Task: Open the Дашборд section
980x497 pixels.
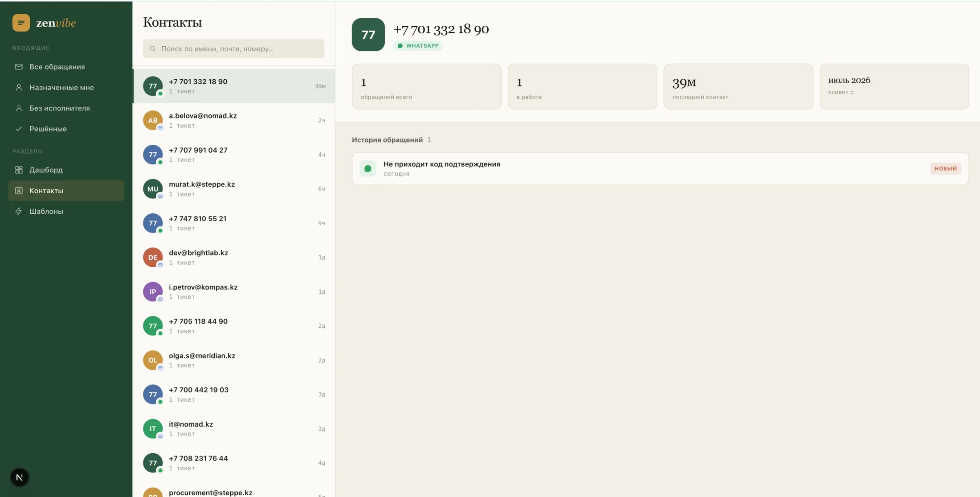Action: click(x=66, y=170)
